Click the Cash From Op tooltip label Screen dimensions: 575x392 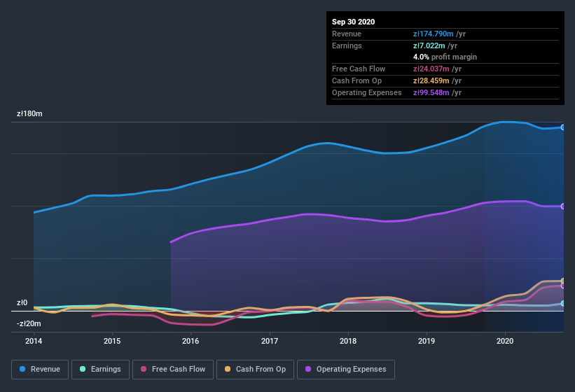(x=356, y=80)
